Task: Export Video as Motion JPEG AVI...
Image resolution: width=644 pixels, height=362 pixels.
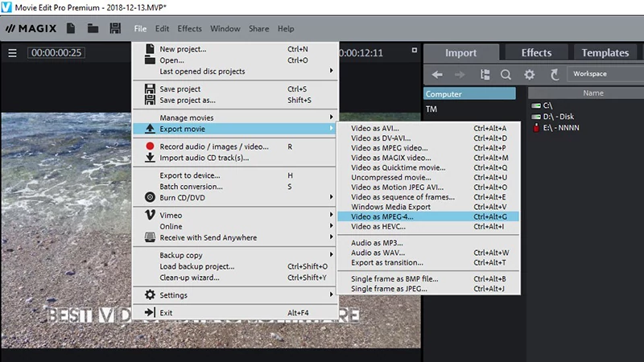Action: pos(428,187)
